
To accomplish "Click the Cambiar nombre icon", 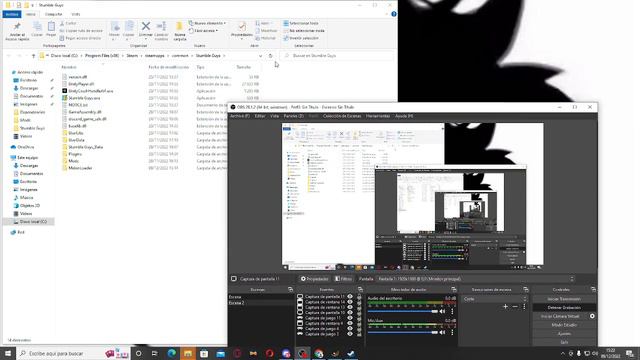I will 161,26.
